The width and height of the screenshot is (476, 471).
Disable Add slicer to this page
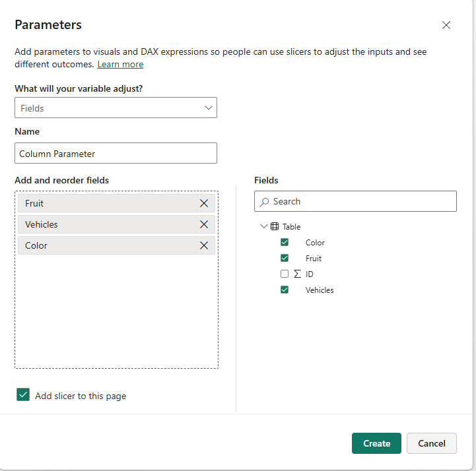pyautogui.click(x=23, y=395)
